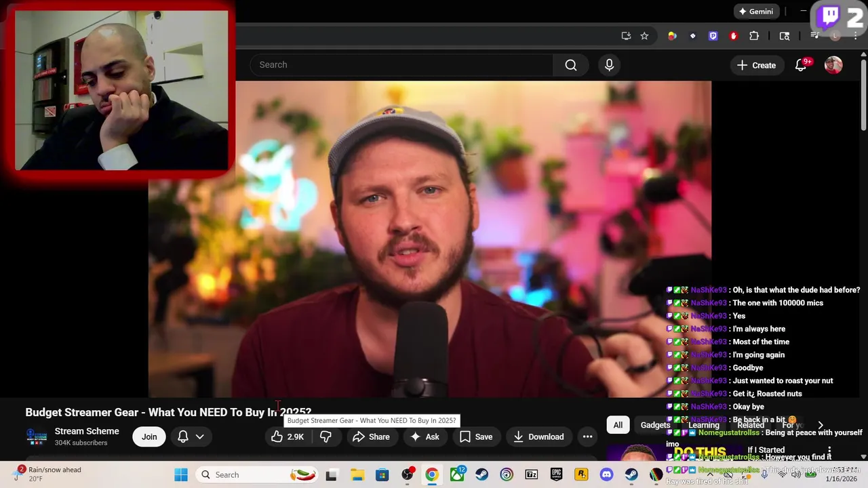Screen dimensions: 868x488
Task: Dislike the video with thumbs down
Action: coord(325,437)
